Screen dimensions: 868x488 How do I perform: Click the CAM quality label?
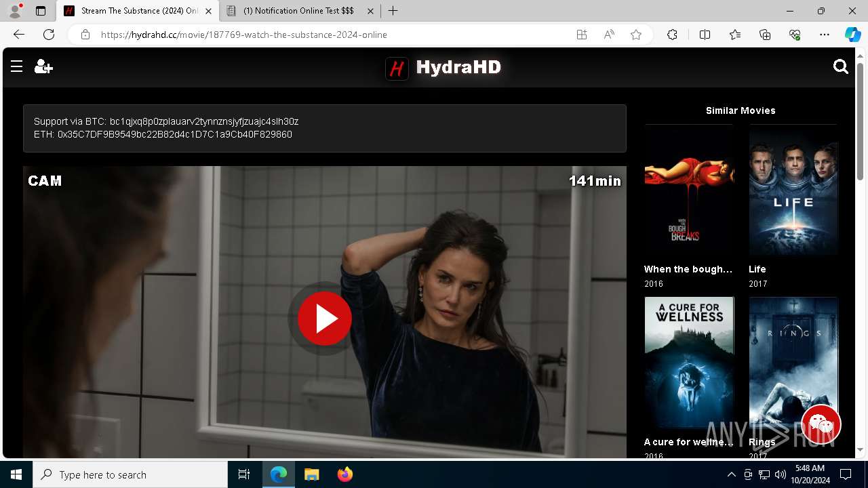(45, 180)
